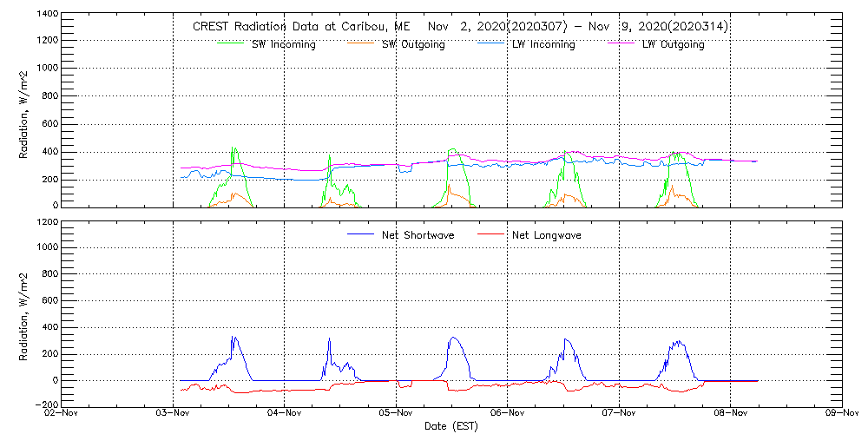
Task: Click the LW Incoming legend label
Action: pos(543,44)
